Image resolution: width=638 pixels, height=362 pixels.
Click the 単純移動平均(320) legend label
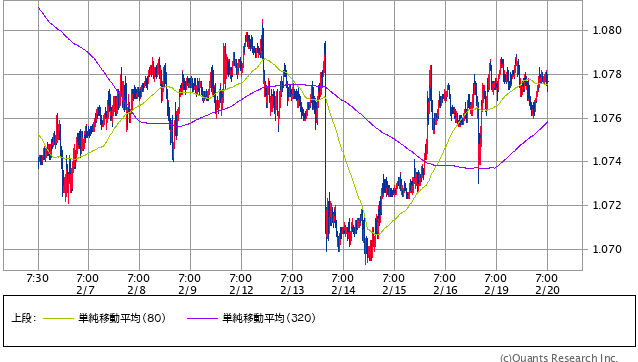coord(269,318)
